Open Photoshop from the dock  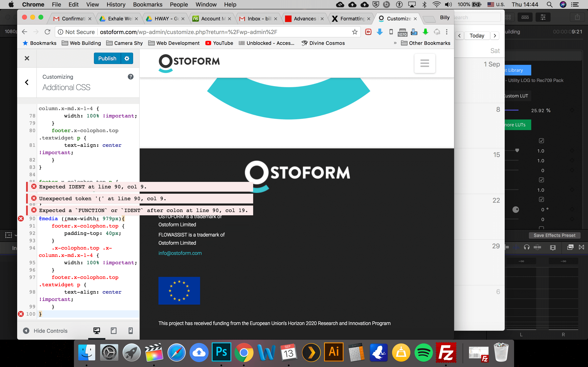(x=221, y=352)
